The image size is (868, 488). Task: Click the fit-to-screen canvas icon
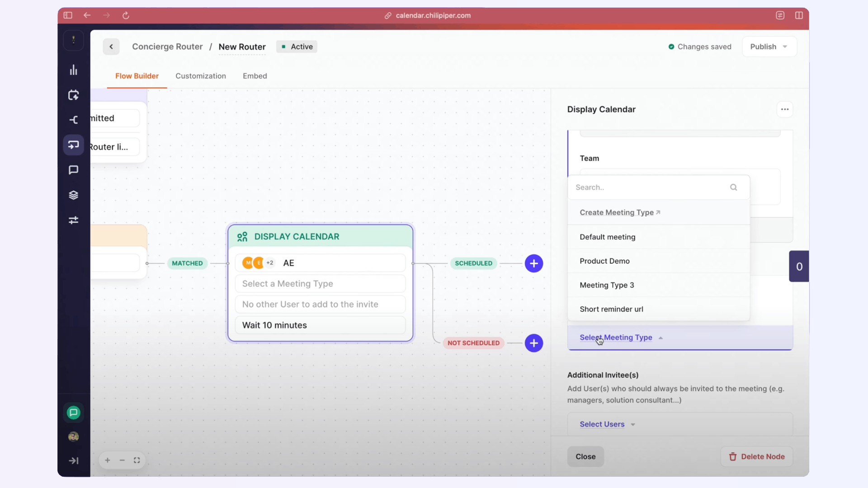pos(137,460)
